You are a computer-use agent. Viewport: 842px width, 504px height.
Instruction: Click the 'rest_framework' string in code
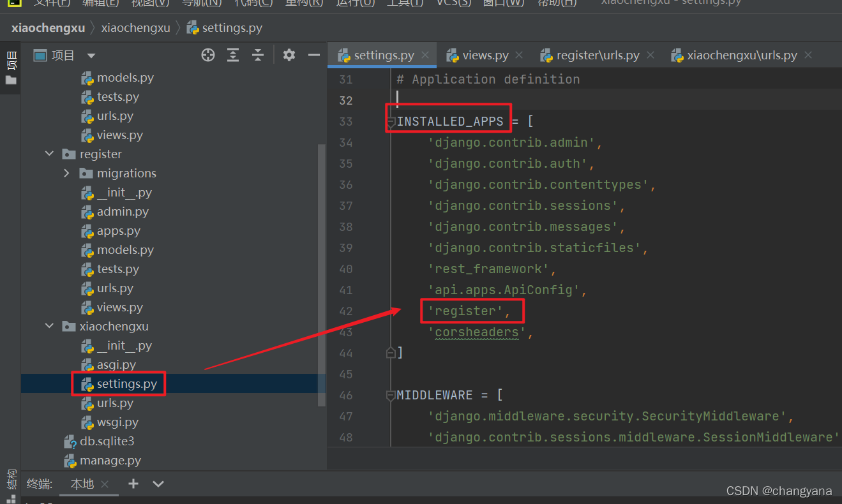point(488,269)
